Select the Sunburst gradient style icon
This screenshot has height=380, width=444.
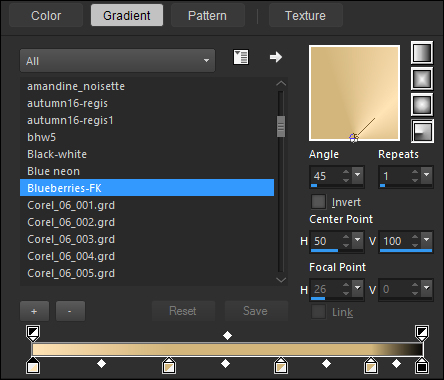(422, 105)
